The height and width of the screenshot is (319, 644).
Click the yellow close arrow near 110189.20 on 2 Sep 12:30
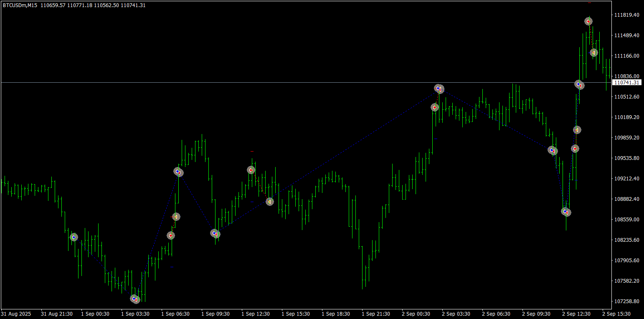[577, 130]
